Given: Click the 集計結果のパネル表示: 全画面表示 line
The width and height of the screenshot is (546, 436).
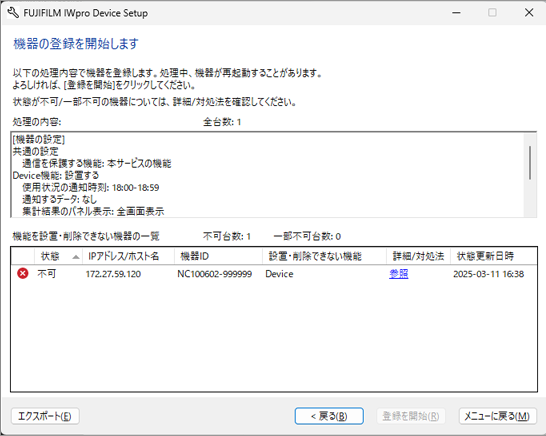Looking at the screenshot, I should [93, 211].
